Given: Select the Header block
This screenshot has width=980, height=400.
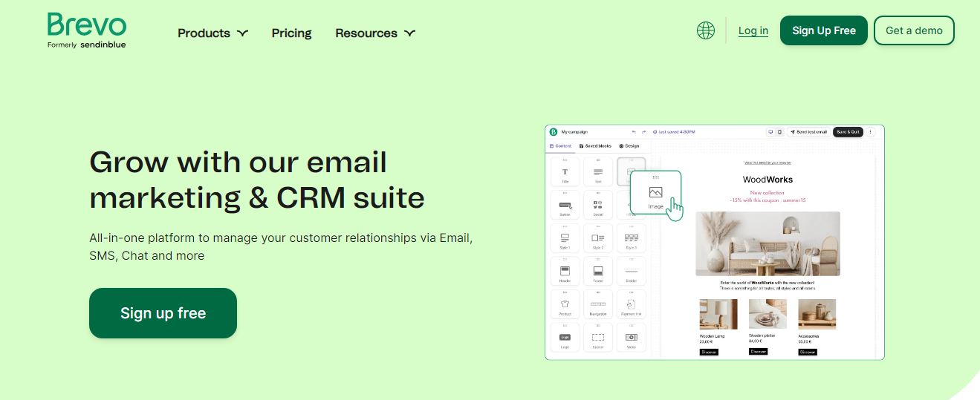Looking at the screenshot, I should tap(565, 272).
